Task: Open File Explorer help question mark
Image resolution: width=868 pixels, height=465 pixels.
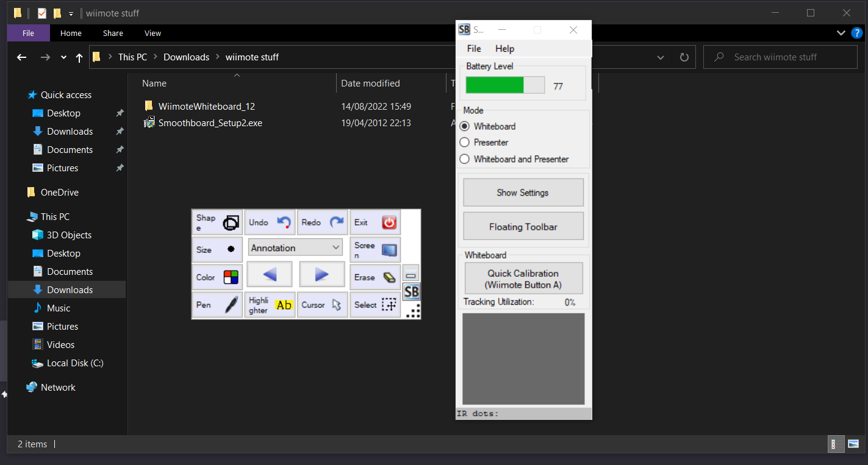Action: pyautogui.click(x=856, y=33)
